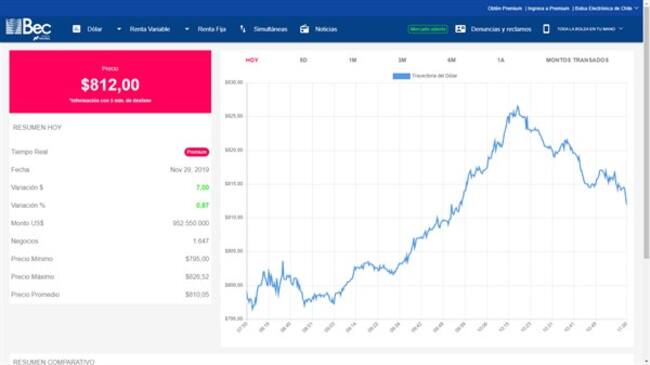Click the Noticias newspaper icon
The width and height of the screenshot is (650, 365).
click(304, 29)
